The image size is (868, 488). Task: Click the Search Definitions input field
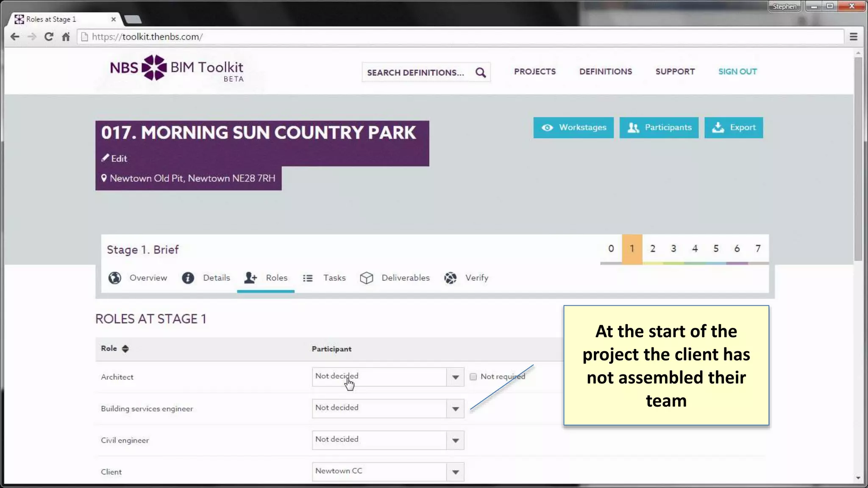tap(415, 72)
